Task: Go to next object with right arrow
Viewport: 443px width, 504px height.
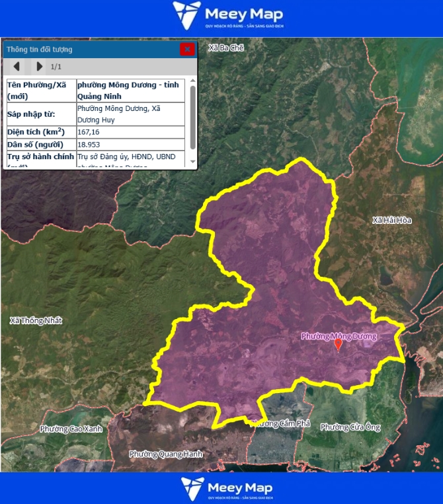Action: [39, 67]
